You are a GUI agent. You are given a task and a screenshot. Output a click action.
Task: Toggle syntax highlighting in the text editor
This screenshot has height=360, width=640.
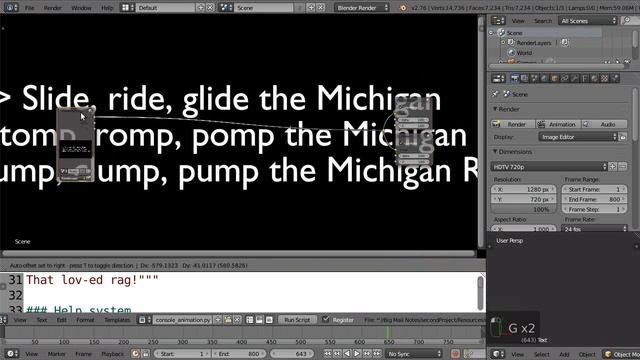(269, 320)
